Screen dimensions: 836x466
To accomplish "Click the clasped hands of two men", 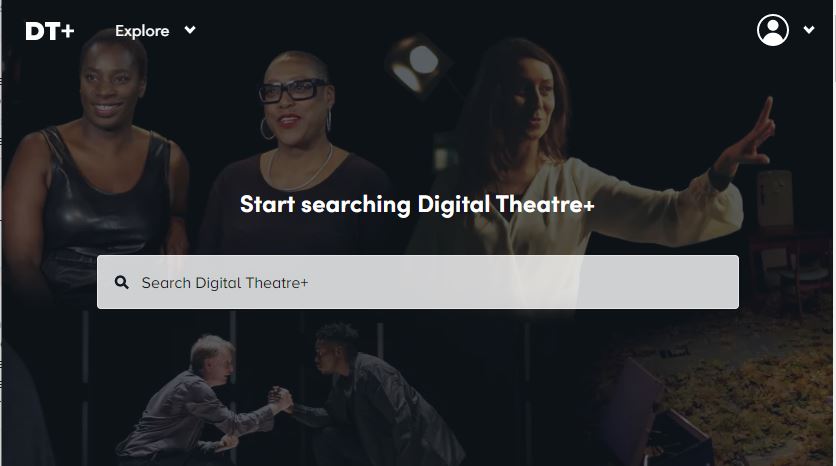I will [279, 398].
